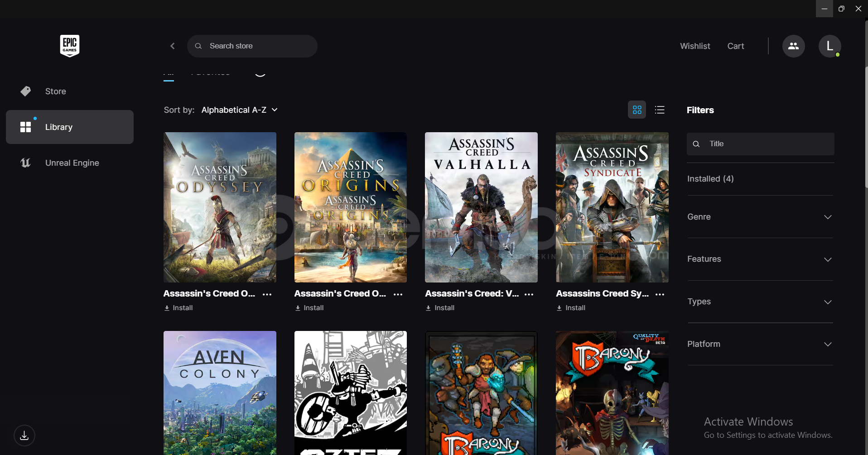Open more options for Assassin's Creed Origins

coord(398,294)
